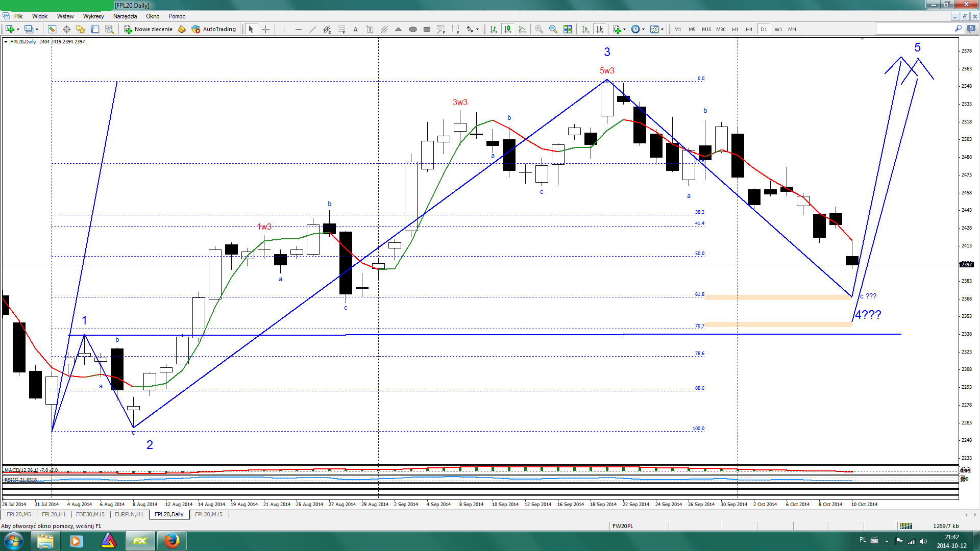Toggle the Chart Shift button
The height and width of the screenshot is (551, 980).
point(600,29)
